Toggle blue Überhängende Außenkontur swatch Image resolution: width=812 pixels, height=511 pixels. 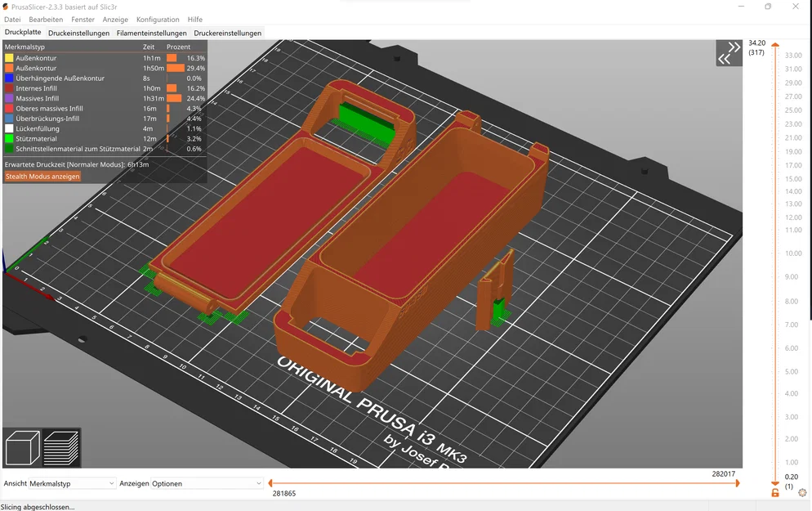click(x=9, y=78)
